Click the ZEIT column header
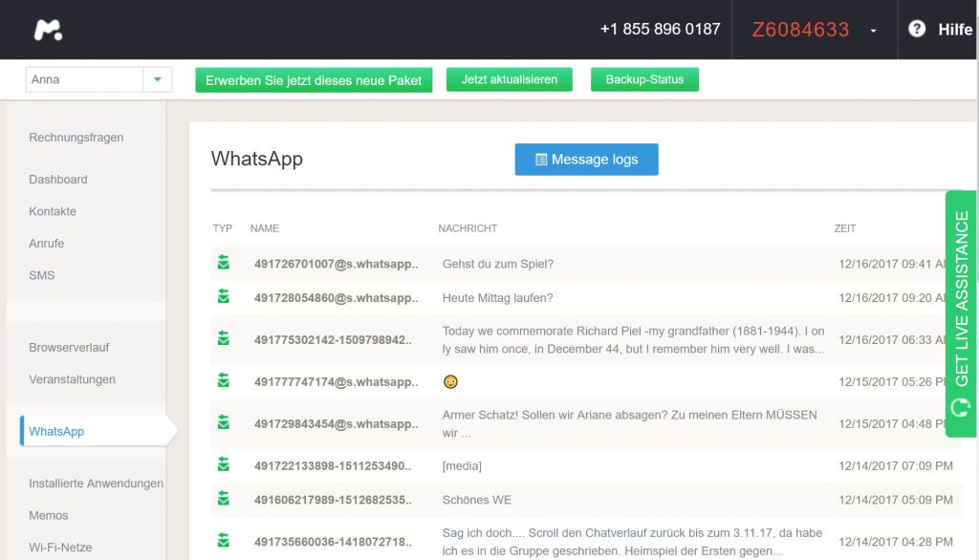 point(845,228)
